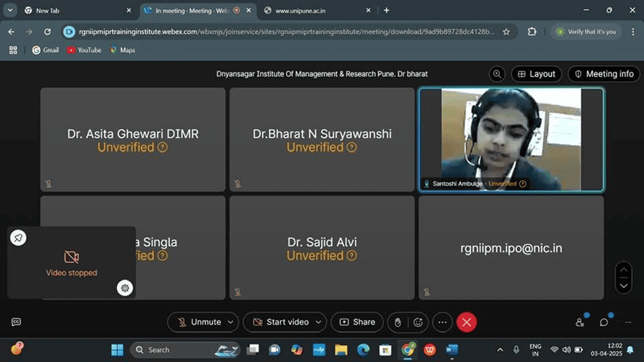Click the zoom magnifier icon near Layout
Screen dimensions: 644x362
point(497,74)
